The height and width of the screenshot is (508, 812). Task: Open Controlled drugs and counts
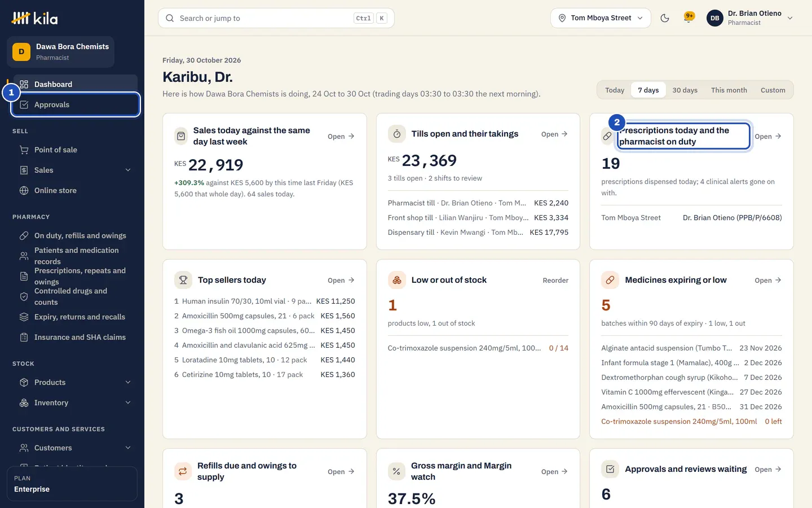tap(76, 296)
